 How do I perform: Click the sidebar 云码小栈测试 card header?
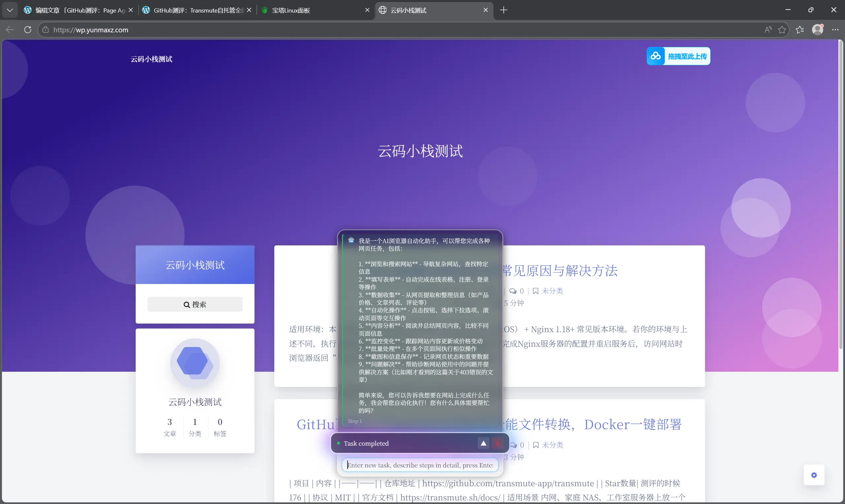pos(195,265)
